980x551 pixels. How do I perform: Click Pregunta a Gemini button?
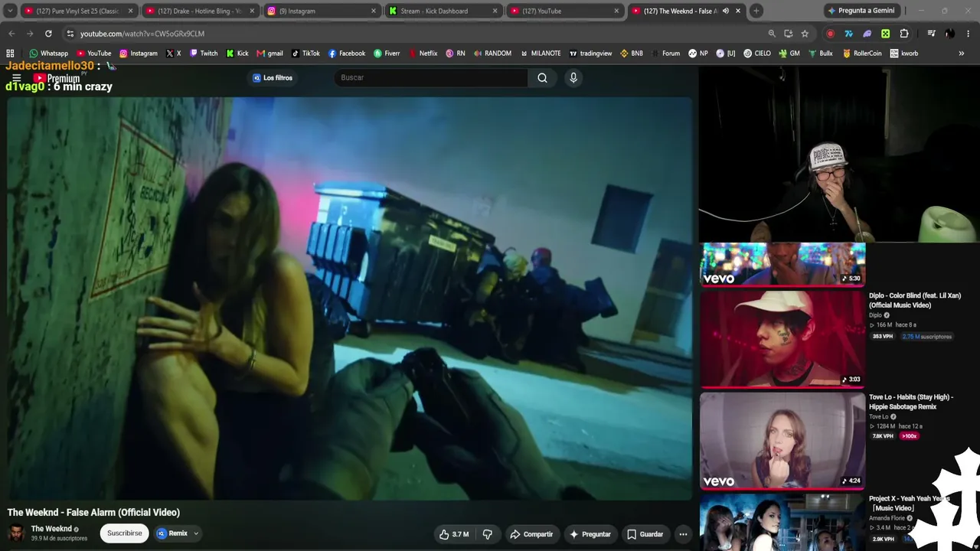tap(861, 11)
